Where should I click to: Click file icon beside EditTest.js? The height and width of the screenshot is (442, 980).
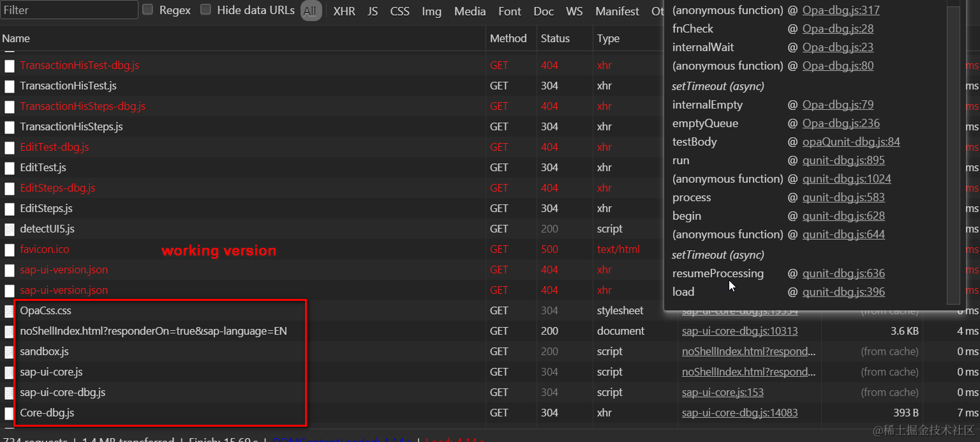point(10,168)
